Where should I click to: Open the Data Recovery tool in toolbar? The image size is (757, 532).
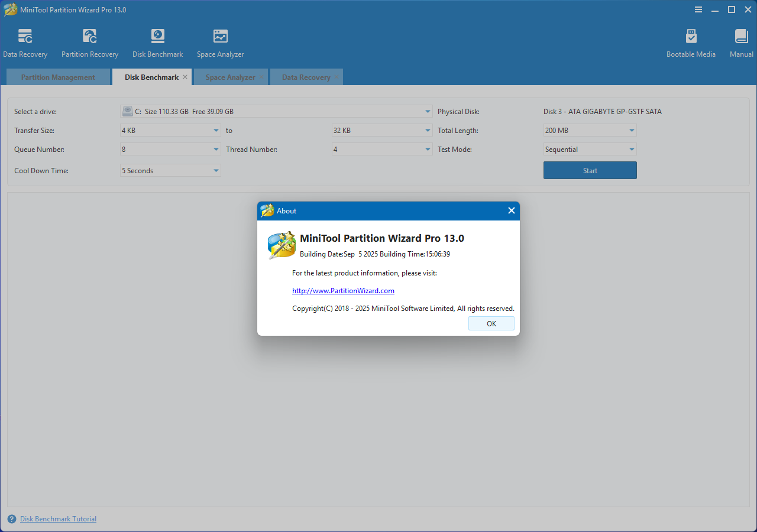click(x=25, y=43)
